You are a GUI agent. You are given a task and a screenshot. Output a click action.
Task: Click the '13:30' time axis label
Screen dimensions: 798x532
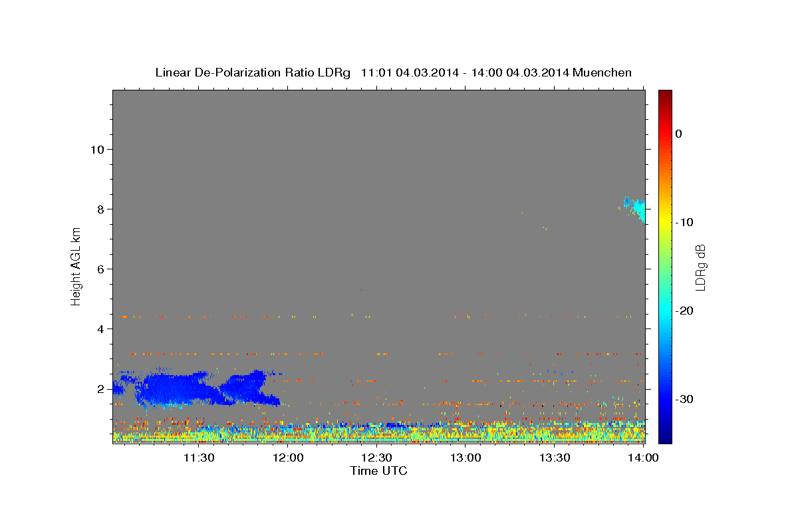(x=554, y=458)
